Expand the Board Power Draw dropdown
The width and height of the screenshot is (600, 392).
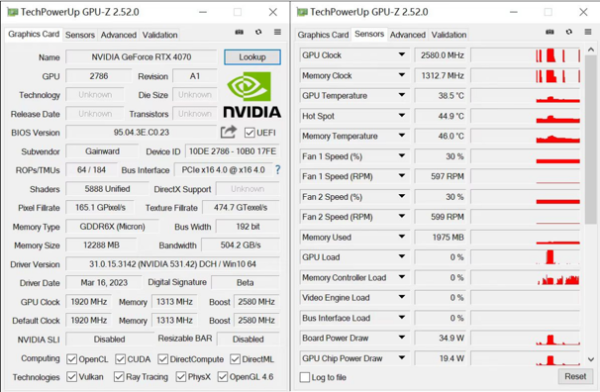402,337
